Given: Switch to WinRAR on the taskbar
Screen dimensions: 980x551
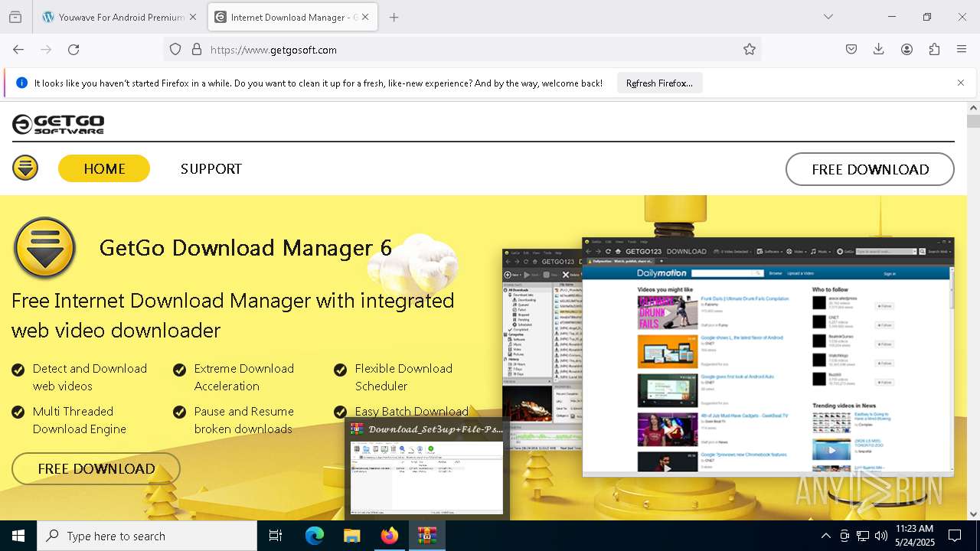Looking at the screenshot, I should [x=426, y=536].
